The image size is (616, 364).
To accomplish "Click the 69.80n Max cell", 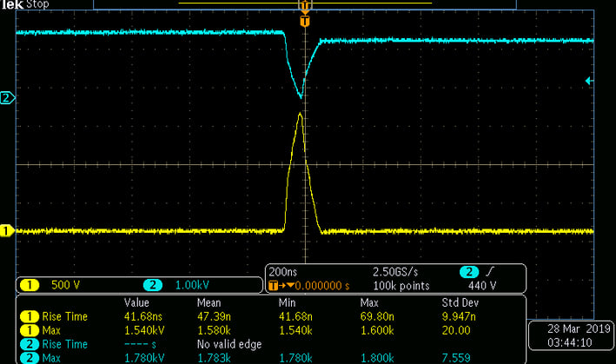I will (x=377, y=316).
